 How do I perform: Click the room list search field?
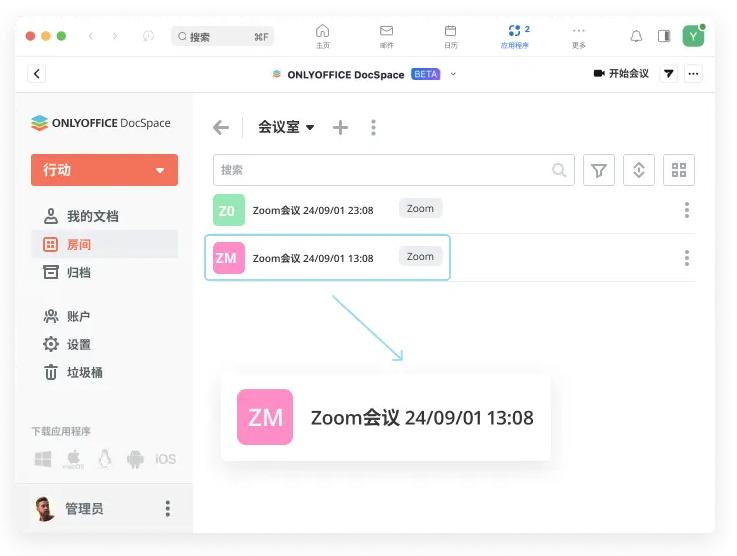point(394,170)
